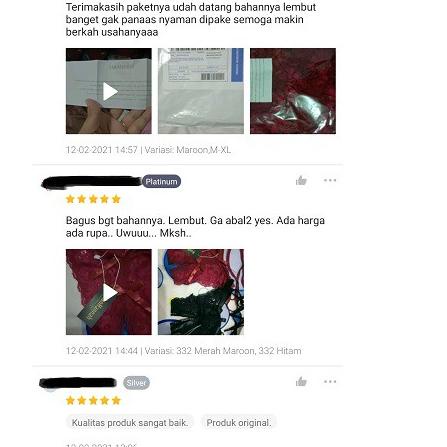Image resolution: width=447 pixels, height=447 pixels.
Task: Select the Kualitas produk sangat baik tag
Action: tap(130, 423)
